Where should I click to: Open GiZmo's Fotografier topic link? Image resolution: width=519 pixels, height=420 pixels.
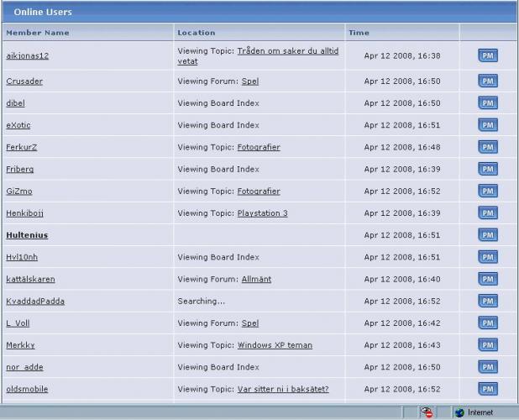tap(259, 192)
